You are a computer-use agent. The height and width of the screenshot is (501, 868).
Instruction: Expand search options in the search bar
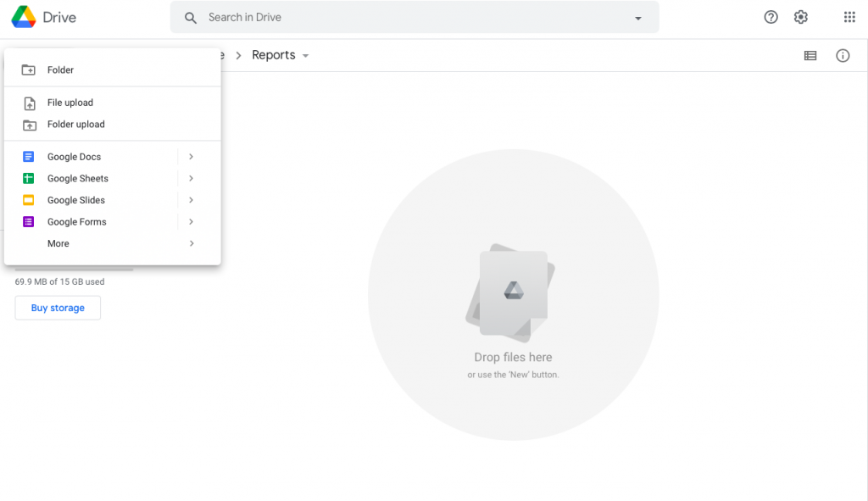[637, 17]
